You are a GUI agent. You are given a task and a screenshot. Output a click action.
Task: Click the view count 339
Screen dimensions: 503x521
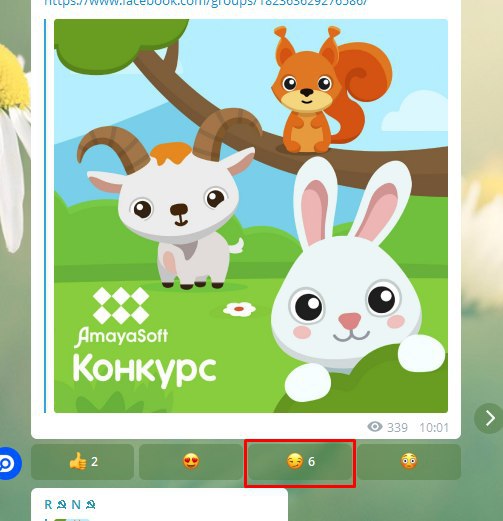click(x=397, y=427)
